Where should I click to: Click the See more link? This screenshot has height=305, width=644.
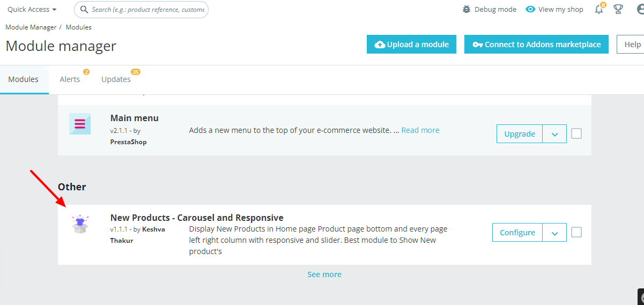pos(324,274)
